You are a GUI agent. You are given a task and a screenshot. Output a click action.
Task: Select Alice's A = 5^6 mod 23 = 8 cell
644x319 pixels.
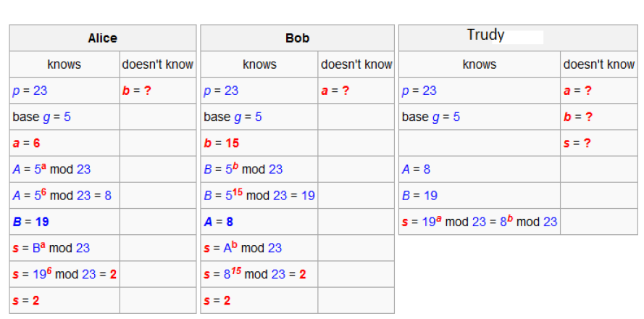pos(62,195)
